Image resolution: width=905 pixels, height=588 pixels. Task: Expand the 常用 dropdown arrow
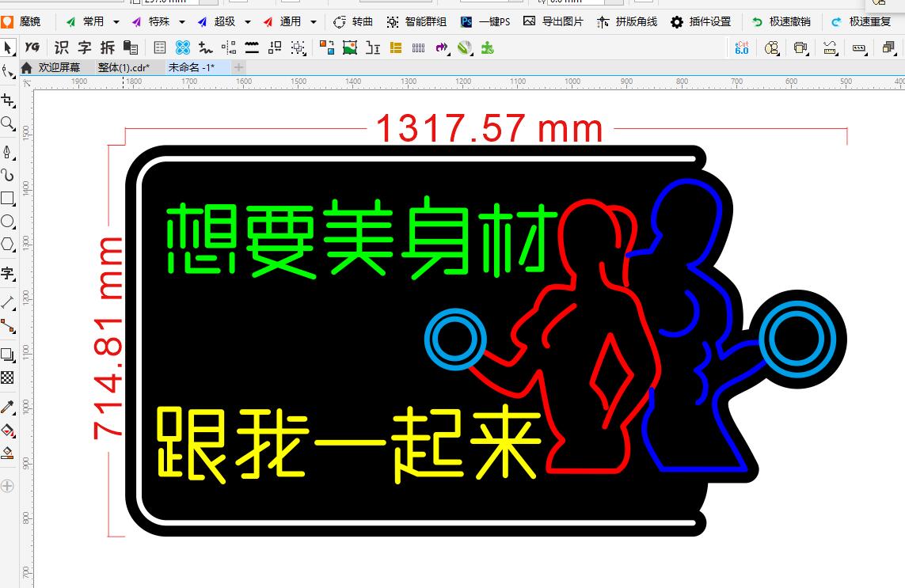pyautogui.click(x=116, y=22)
